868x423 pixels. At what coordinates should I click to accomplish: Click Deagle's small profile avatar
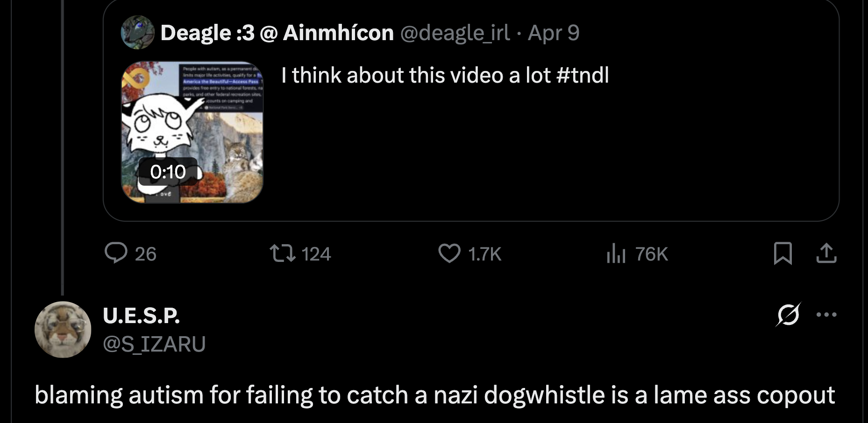(137, 33)
